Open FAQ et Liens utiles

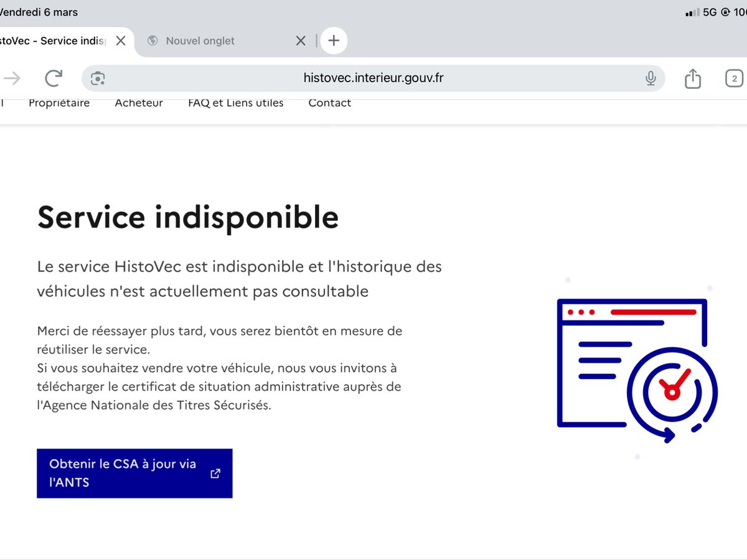point(236,103)
